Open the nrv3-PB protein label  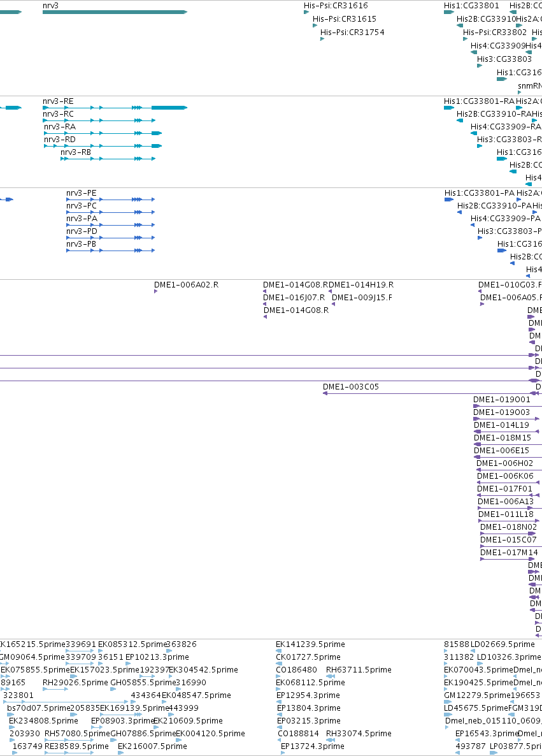pyautogui.click(x=81, y=244)
